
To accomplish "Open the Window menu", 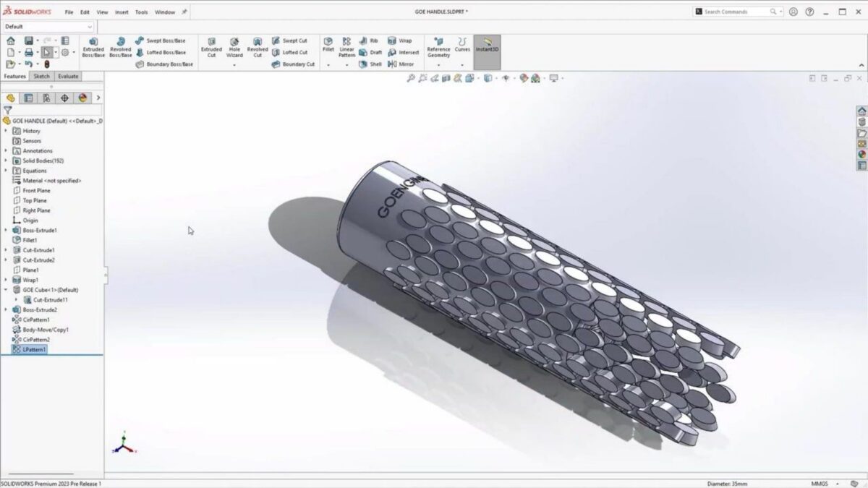I will (165, 12).
